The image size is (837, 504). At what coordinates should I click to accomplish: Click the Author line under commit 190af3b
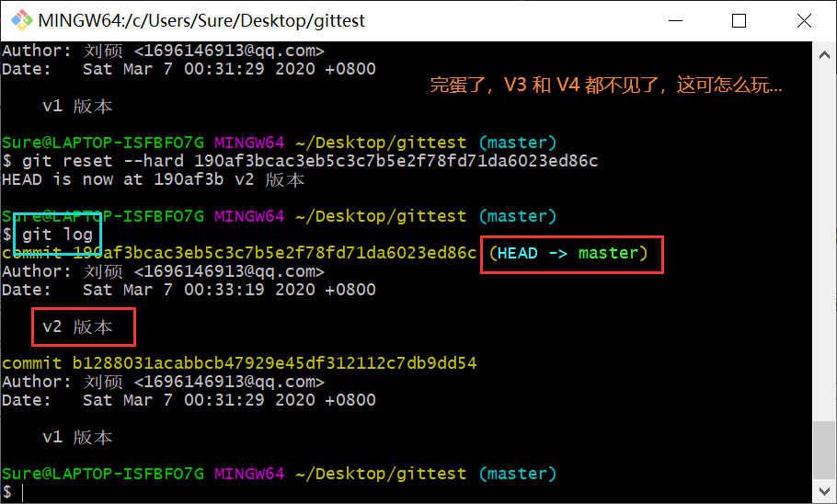164,271
